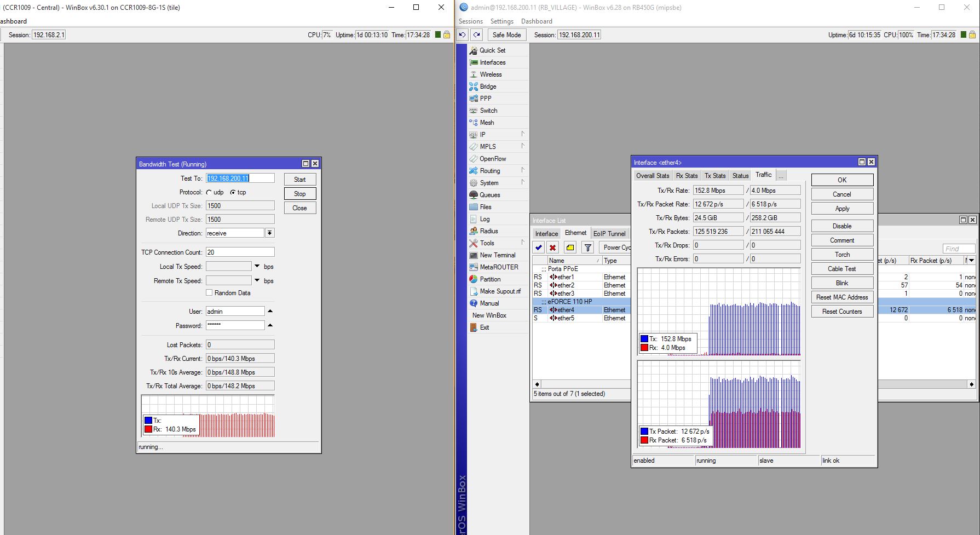Open Queues from the sidebar
Image resolution: width=980 pixels, height=535 pixels.
tap(489, 195)
